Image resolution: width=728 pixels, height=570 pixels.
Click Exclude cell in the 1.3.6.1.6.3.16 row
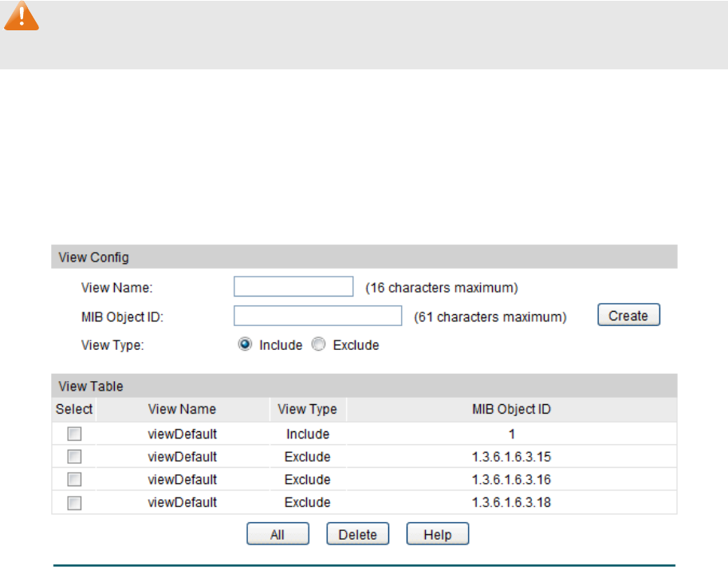(x=307, y=479)
